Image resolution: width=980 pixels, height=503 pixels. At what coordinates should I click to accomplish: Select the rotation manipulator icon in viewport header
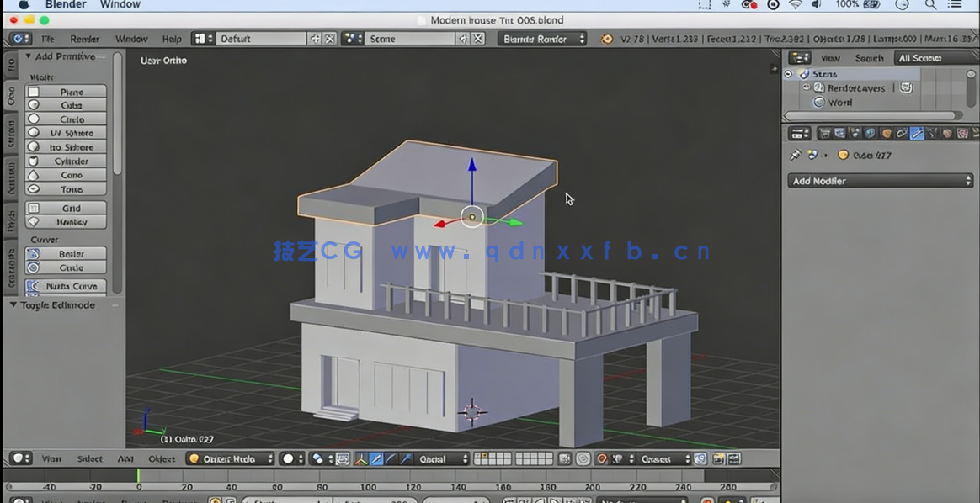pos(390,459)
